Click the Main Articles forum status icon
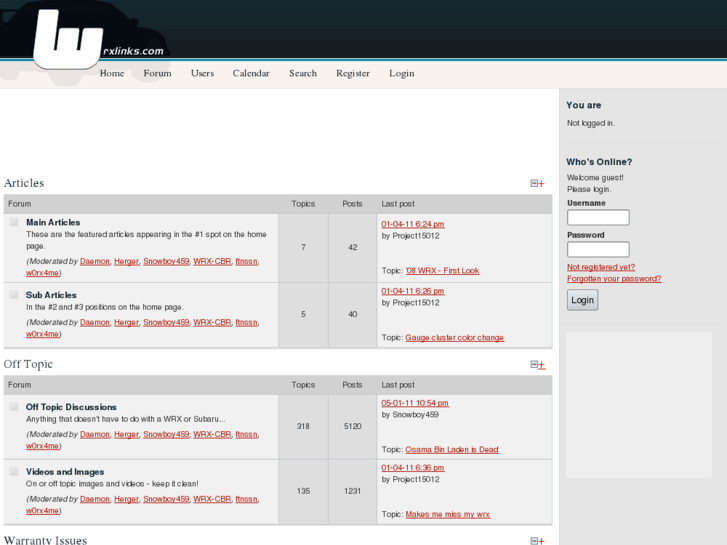The width and height of the screenshot is (727, 545). pos(14,222)
